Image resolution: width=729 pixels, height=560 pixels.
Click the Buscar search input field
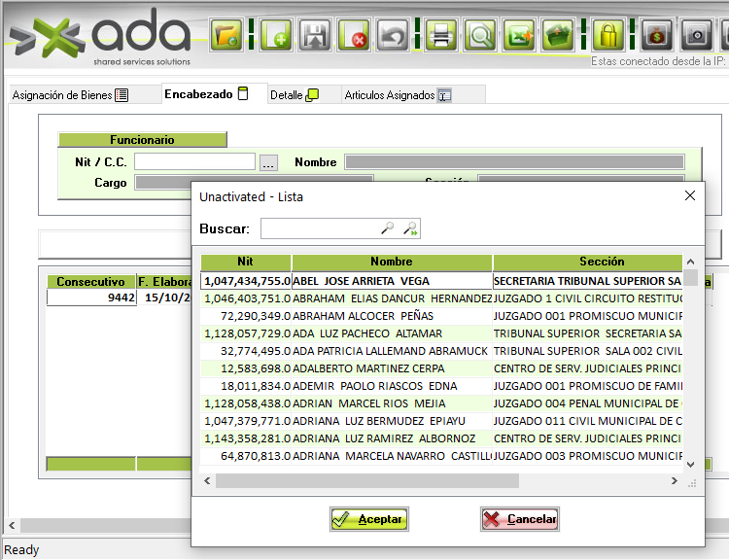tap(319, 229)
